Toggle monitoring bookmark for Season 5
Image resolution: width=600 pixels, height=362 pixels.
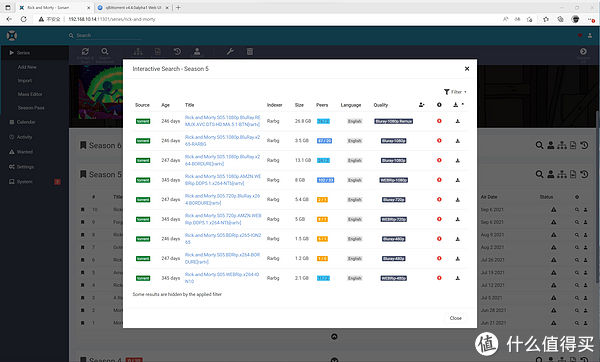click(x=83, y=174)
